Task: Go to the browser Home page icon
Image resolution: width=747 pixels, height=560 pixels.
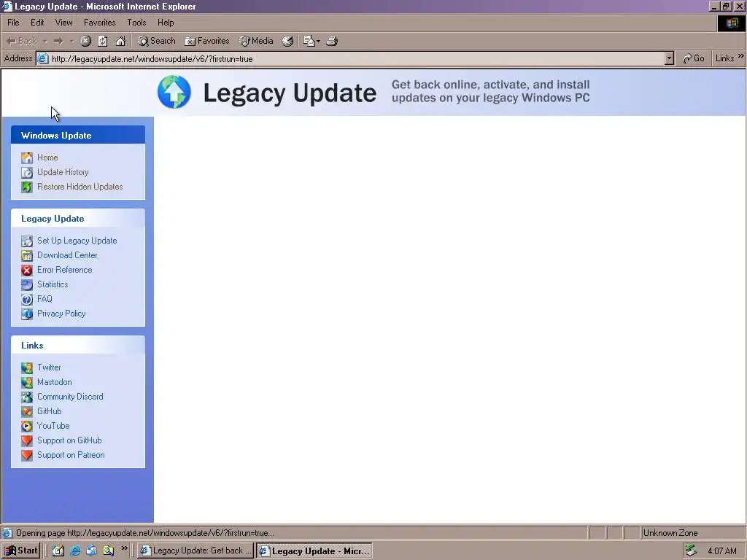Action: coord(120,41)
